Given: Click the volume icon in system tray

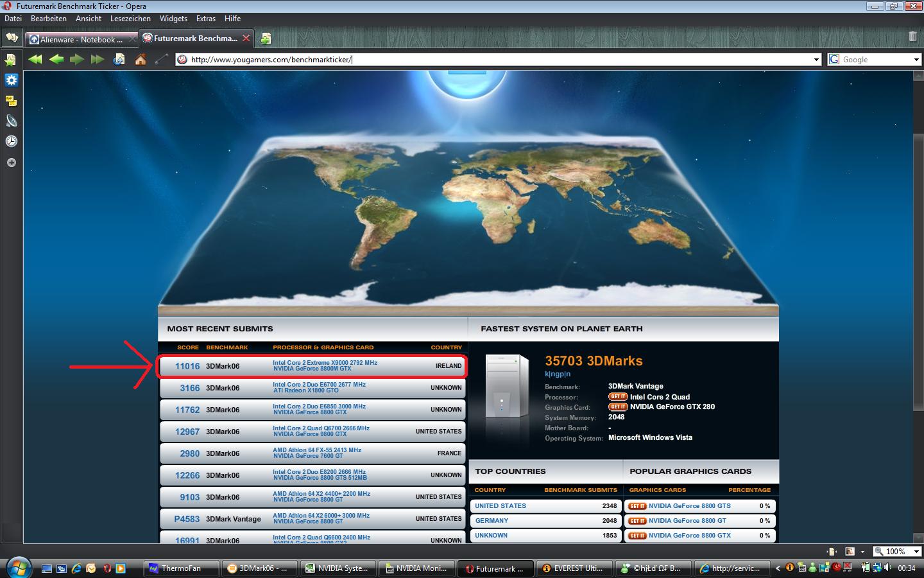Looking at the screenshot, I should pos(887,568).
